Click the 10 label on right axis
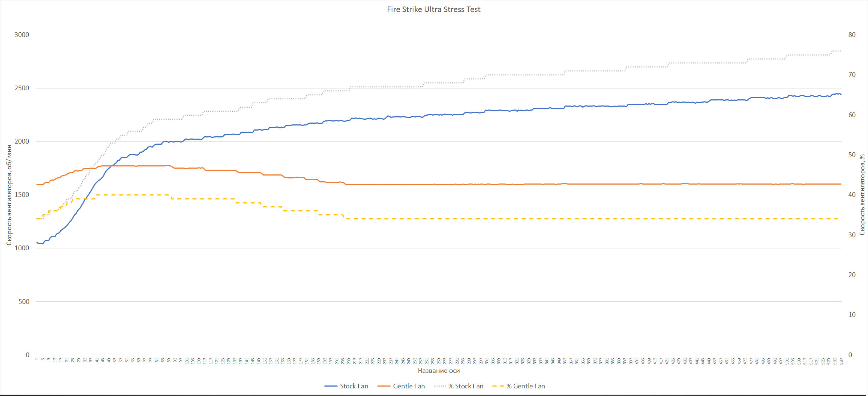The height and width of the screenshot is (396, 868). 852,315
